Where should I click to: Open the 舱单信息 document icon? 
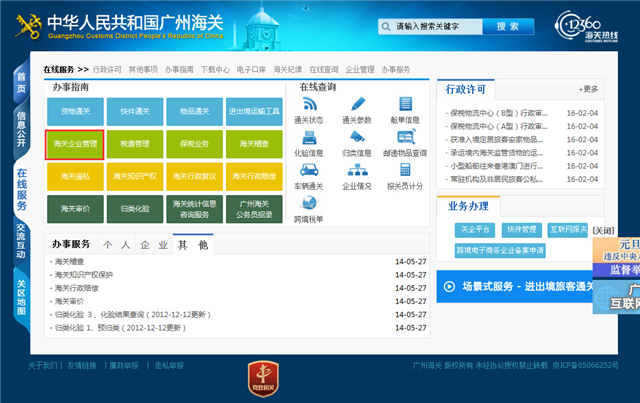tap(405, 104)
